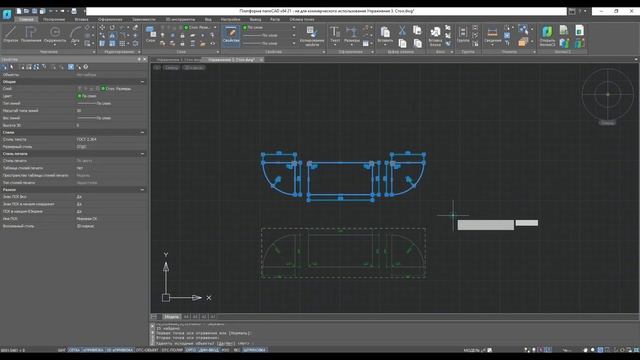Click the Группа (Group) icon
Image resolution: width=640 pixels, height=360 pixels.
463,34
